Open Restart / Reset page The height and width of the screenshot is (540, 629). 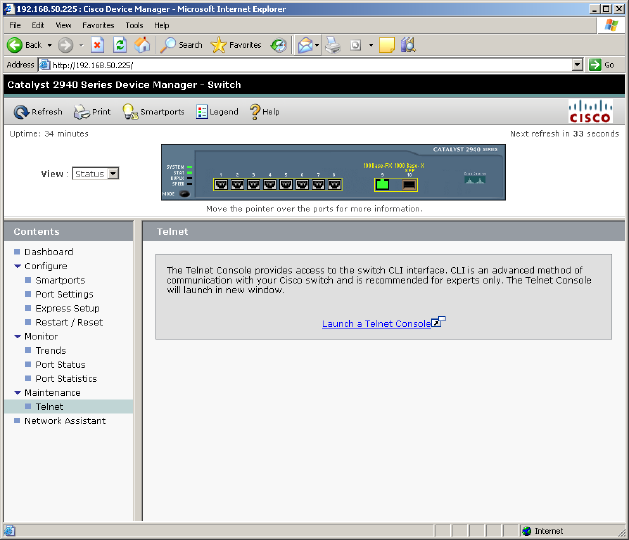(x=69, y=322)
